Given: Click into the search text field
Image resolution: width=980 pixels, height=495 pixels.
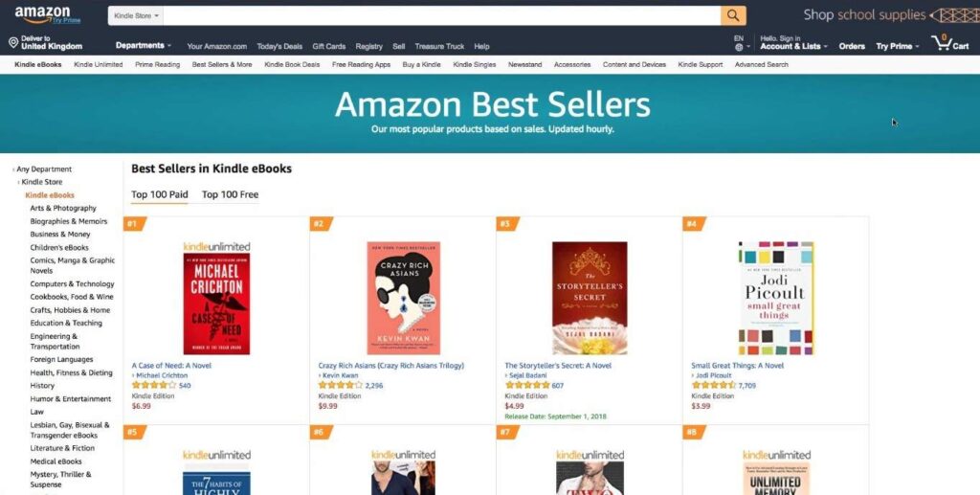Looking at the screenshot, I should point(440,16).
